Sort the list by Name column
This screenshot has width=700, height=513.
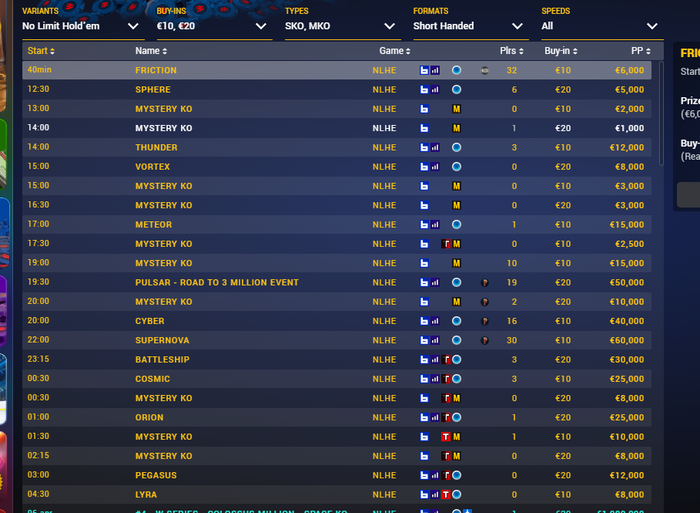[151, 51]
